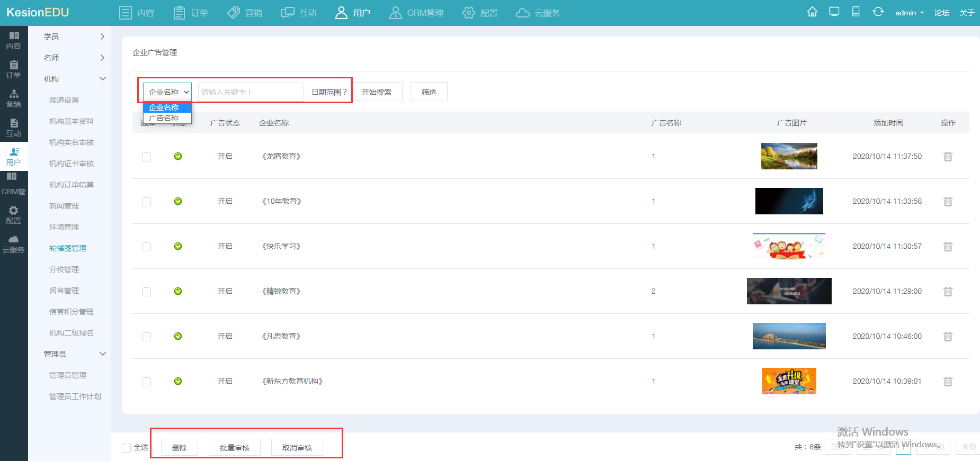The image size is (980, 461).
Task: Select the checkbox for 精锐教育 row
Action: (147, 292)
